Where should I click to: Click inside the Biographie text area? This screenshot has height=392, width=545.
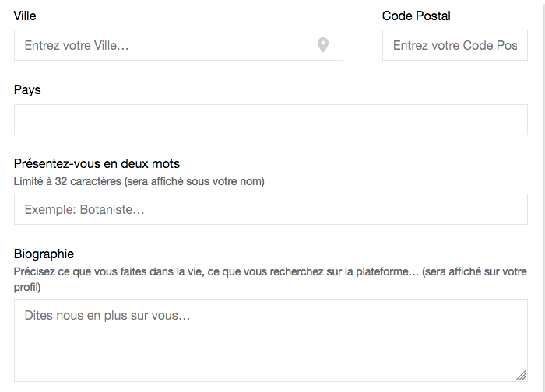(x=271, y=341)
